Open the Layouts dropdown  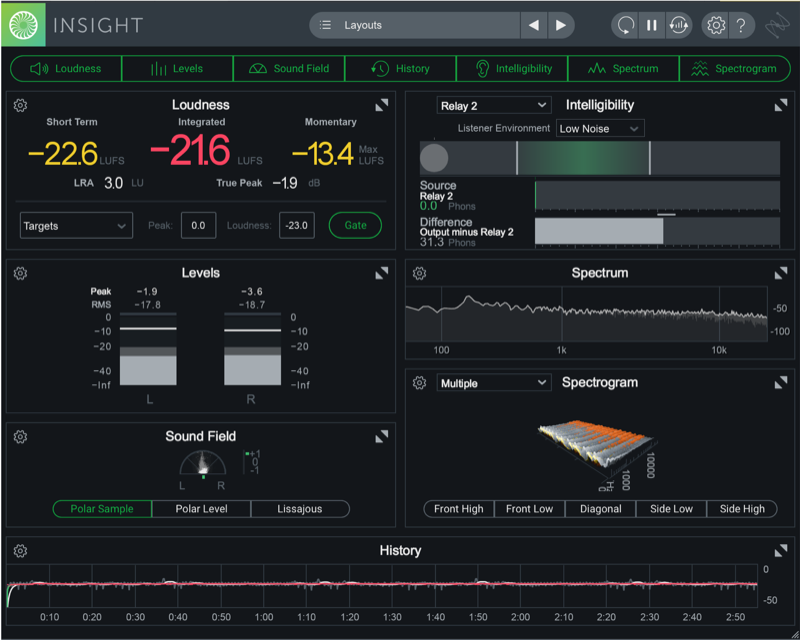415,25
